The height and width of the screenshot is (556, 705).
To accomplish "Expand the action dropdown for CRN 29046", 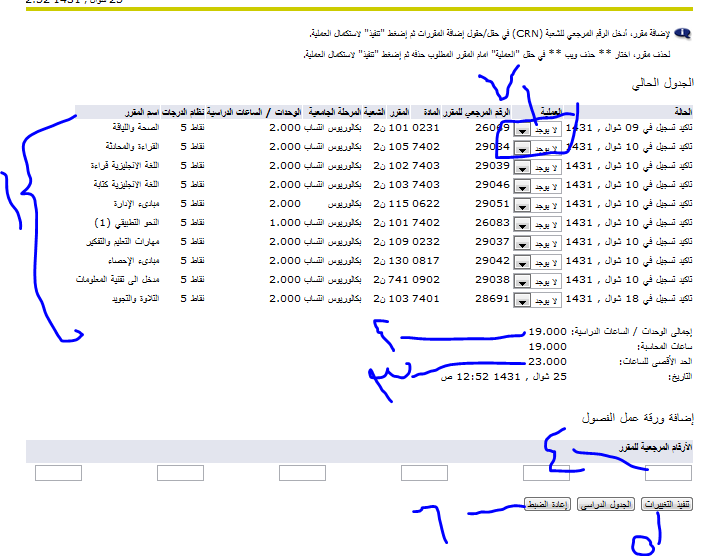I will coord(537,187).
